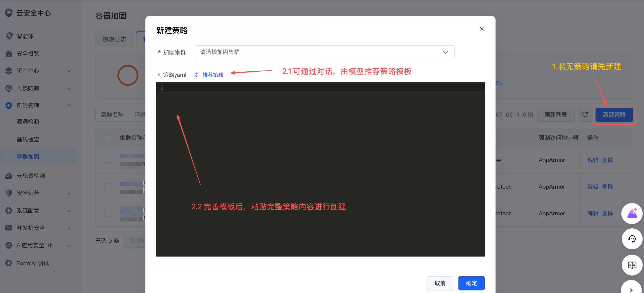644x293 pixels.
Task: Open 漏洞检测 in the sidebar
Action: pos(28,122)
